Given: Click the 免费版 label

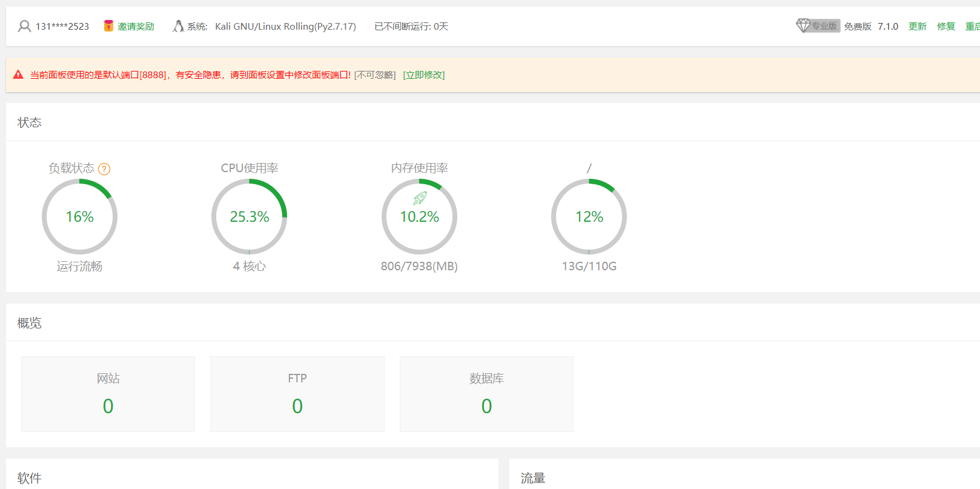Looking at the screenshot, I should (858, 27).
